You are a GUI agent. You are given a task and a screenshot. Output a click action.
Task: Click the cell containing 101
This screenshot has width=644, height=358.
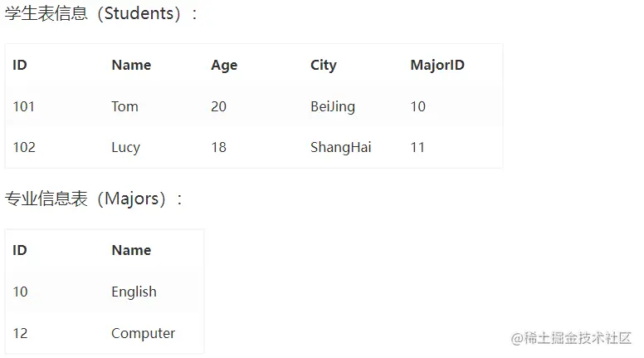tap(24, 106)
